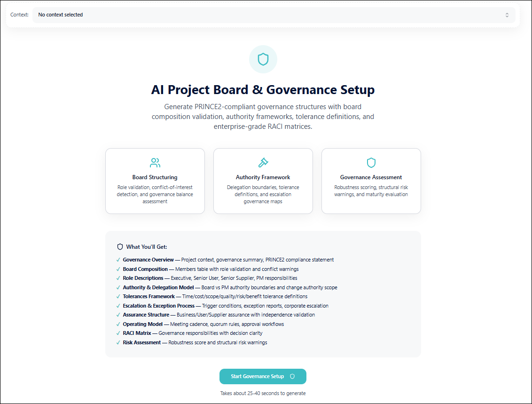Click 'Takes about 25-40 seconds to generate' note
This screenshot has width=532, height=404.
click(263, 393)
